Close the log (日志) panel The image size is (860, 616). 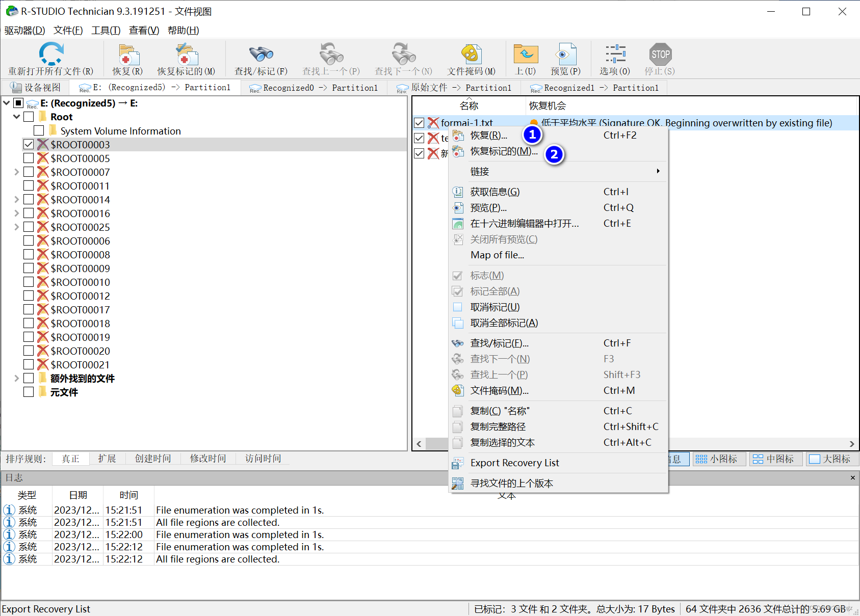[853, 478]
